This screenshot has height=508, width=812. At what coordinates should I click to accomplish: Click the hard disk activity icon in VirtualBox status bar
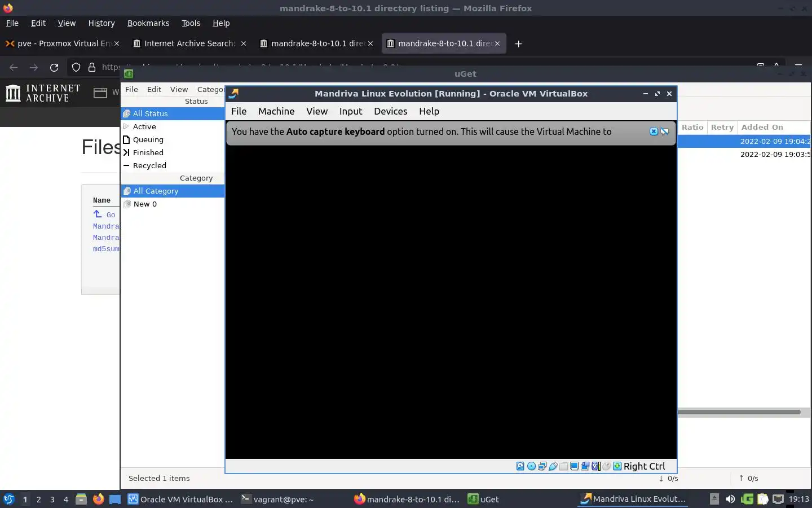pyautogui.click(x=520, y=466)
